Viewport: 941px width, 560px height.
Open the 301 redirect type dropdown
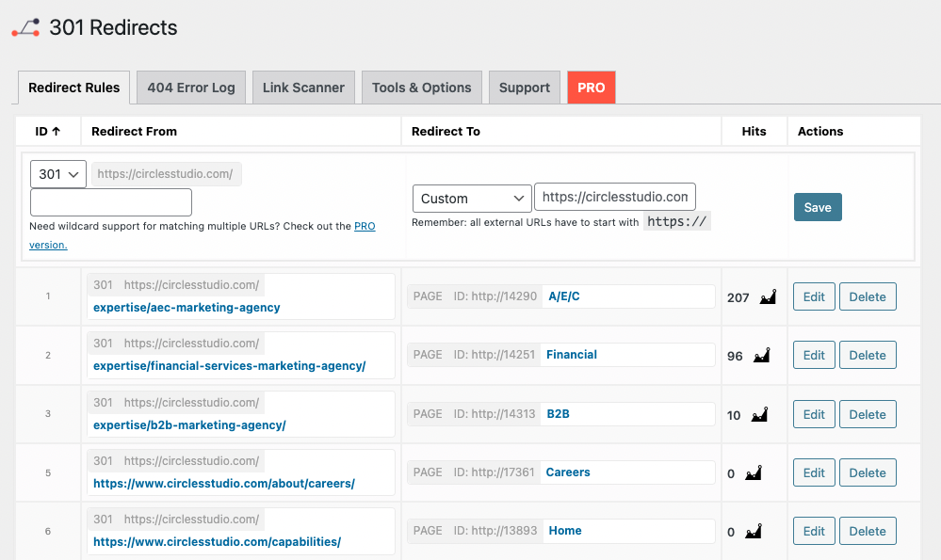58,173
